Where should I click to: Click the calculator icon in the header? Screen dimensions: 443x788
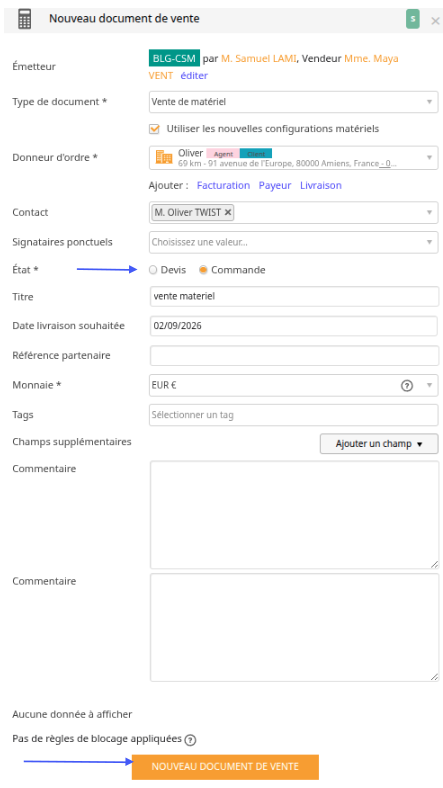point(24,20)
